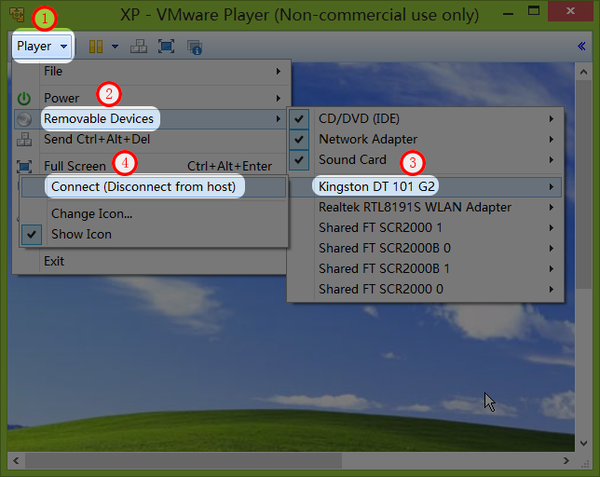Viewport: 600px width, 477px height.
Task: Click the full screen toolbar icon
Action: 166,46
